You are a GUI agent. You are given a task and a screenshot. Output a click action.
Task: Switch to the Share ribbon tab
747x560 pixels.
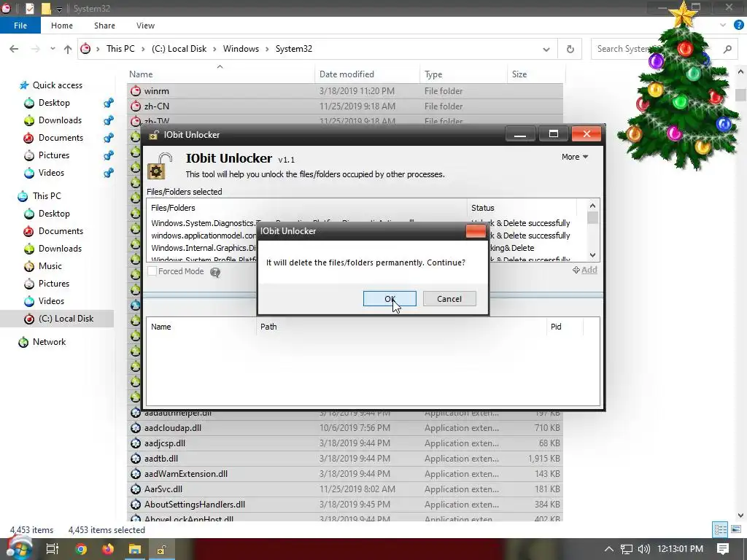click(x=104, y=26)
